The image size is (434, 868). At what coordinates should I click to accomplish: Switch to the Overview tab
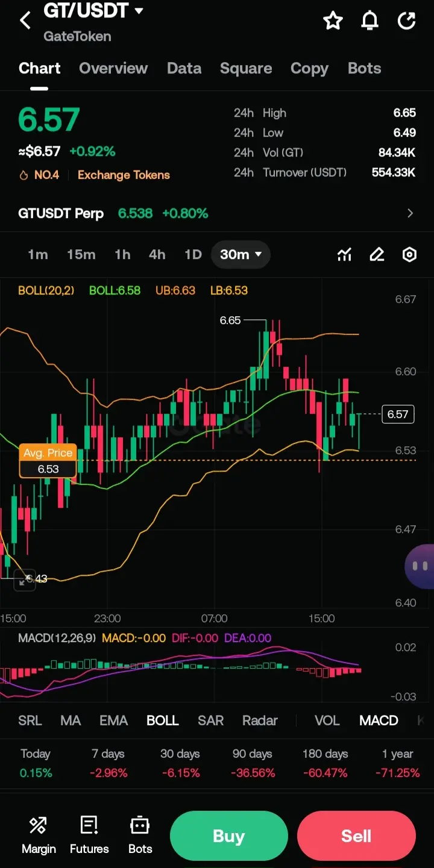click(x=113, y=68)
